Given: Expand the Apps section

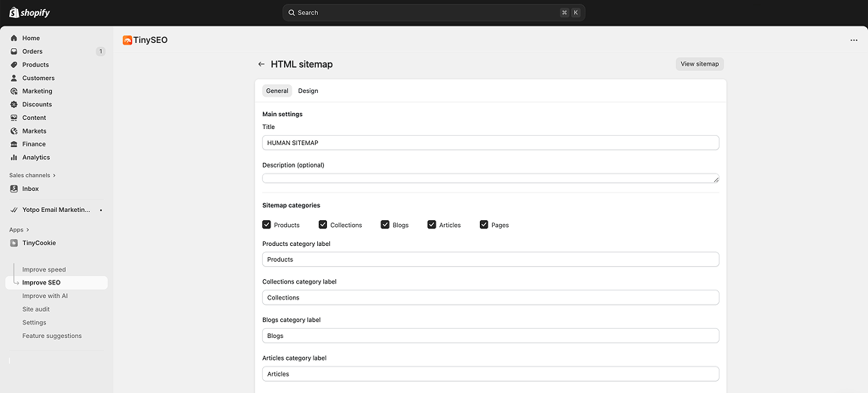Looking at the screenshot, I should 20,229.
